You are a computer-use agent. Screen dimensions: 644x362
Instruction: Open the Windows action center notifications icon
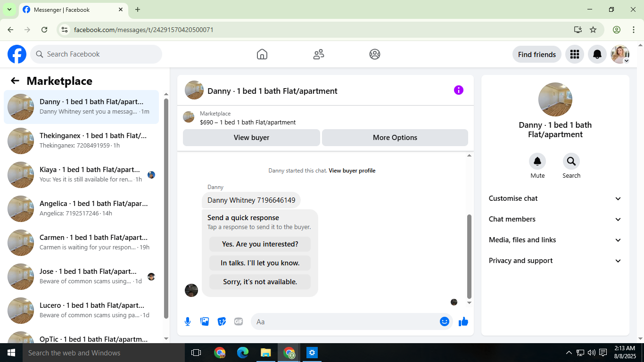pyautogui.click(x=603, y=353)
